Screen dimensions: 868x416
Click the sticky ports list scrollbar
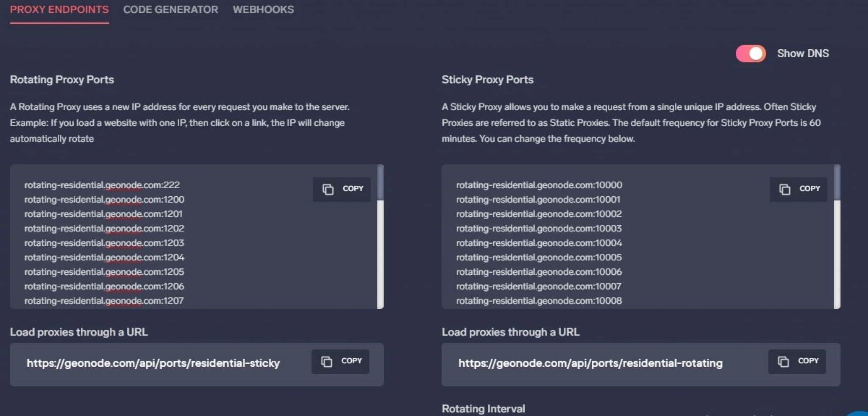point(837,237)
